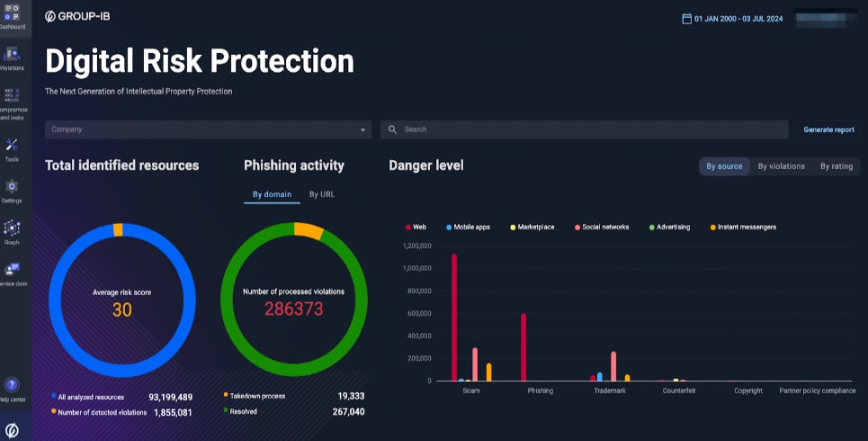Viewport: 868px width, 441px height.
Task: Toggle the Web legend series
Action: click(x=416, y=227)
